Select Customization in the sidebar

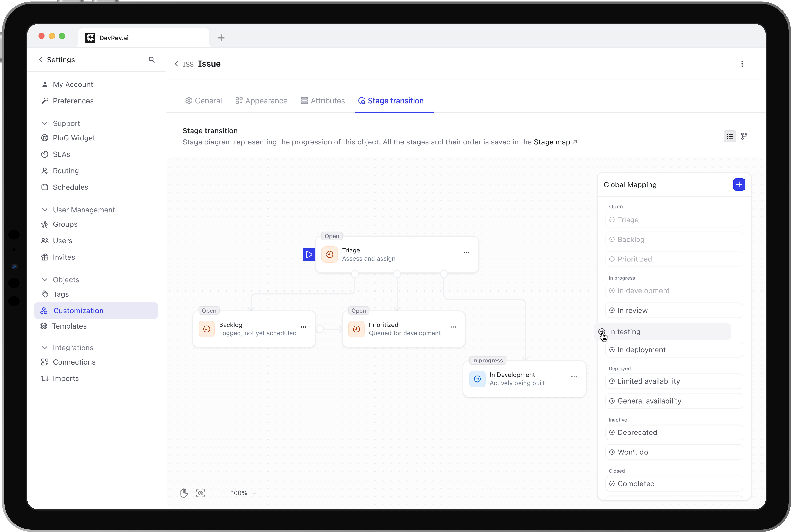tap(96, 310)
